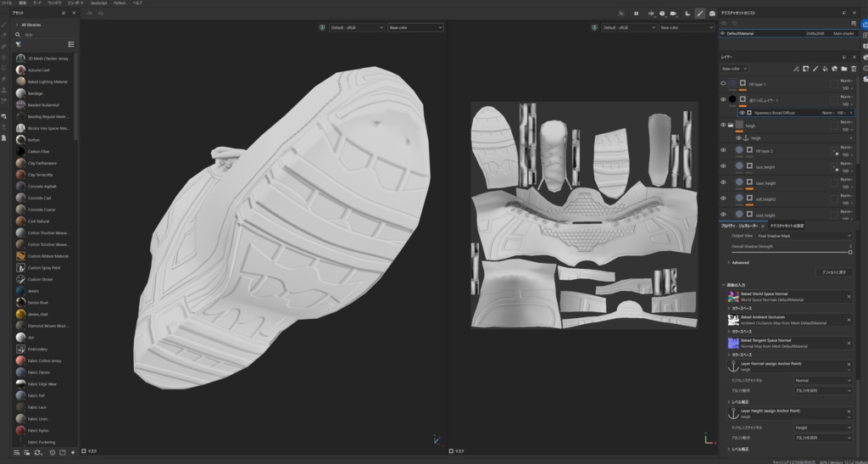868x464 pixels.
Task: Open reference channel Height dropdown
Action: click(822, 428)
